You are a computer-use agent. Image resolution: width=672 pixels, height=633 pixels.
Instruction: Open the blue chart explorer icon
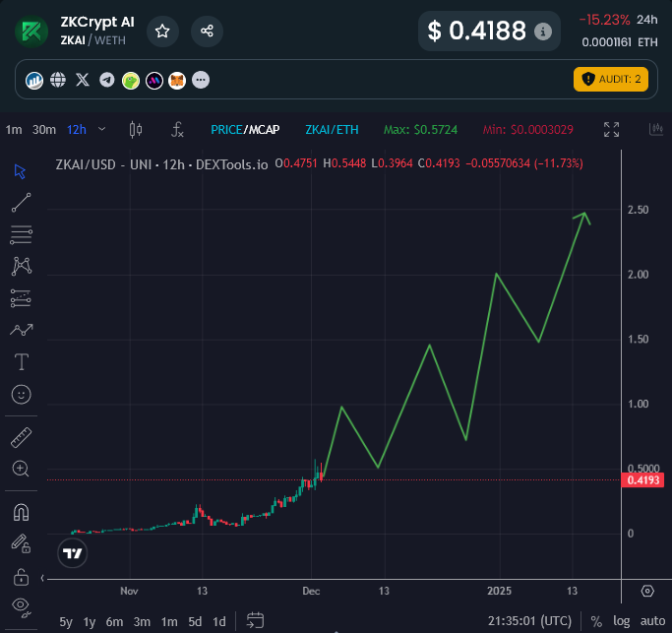pyautogui.click(x=34, y=80)
